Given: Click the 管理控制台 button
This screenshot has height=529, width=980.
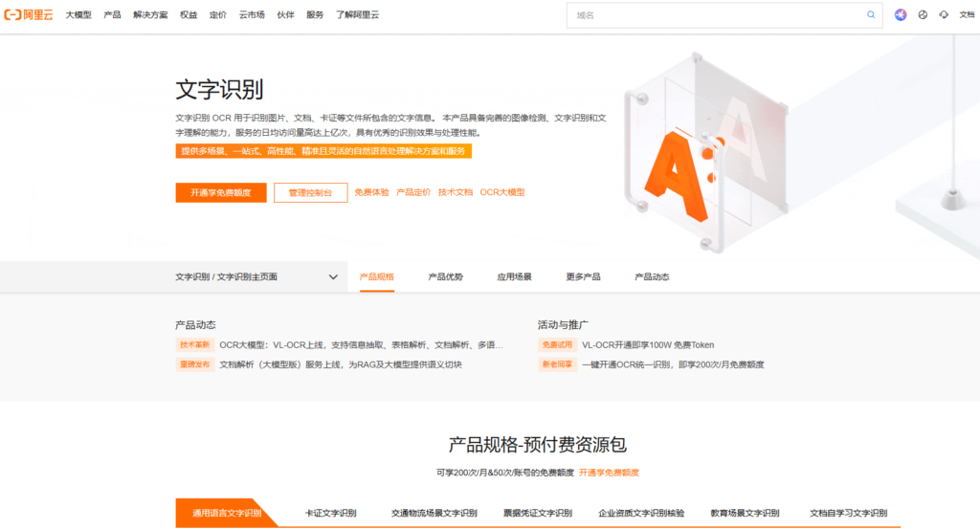Looking at the screenshot, I should pos(310,192).
